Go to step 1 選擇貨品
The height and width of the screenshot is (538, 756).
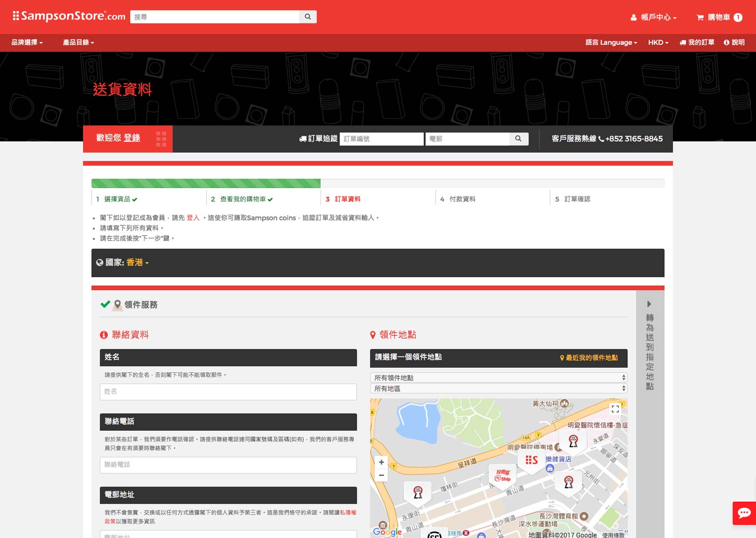coord(116,199)
